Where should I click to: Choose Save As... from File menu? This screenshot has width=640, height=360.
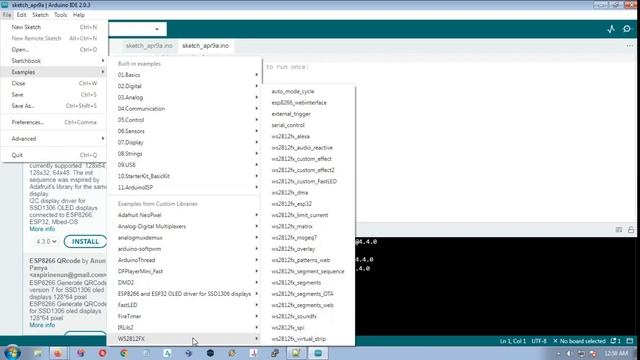54,106
